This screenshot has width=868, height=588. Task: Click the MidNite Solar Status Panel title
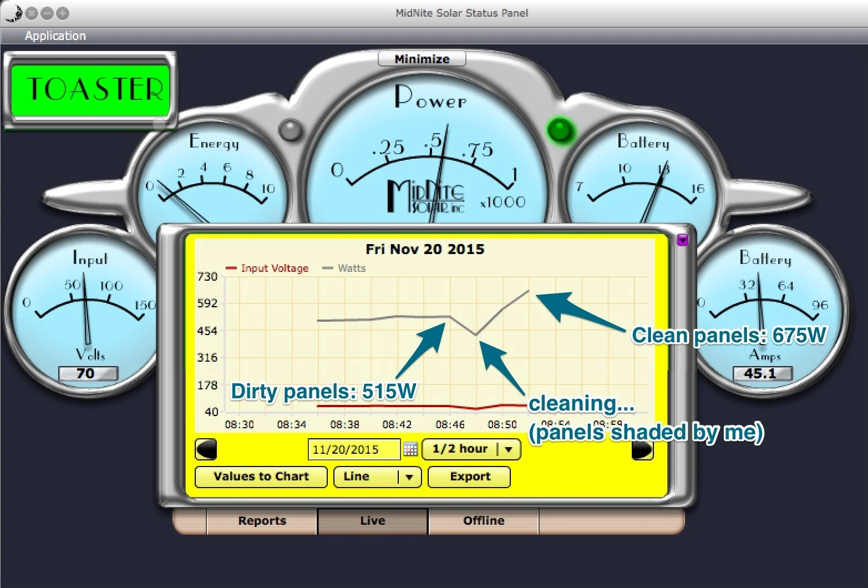pos(461,13)
